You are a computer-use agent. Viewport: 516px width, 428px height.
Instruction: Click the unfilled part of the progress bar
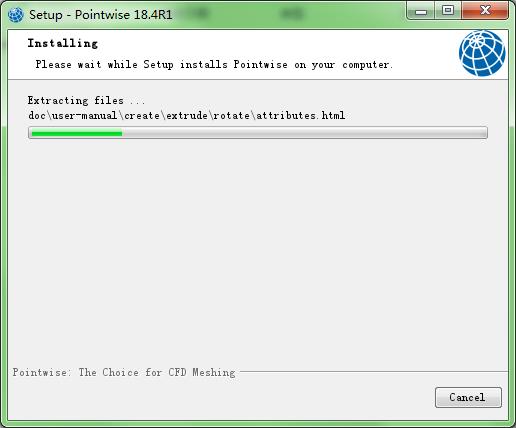[305, 133]
